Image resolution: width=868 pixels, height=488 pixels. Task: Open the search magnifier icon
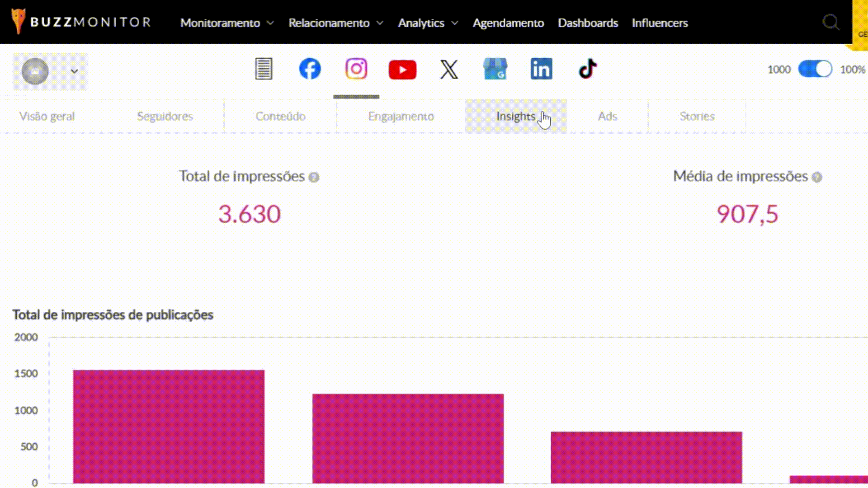click(830, 22)
